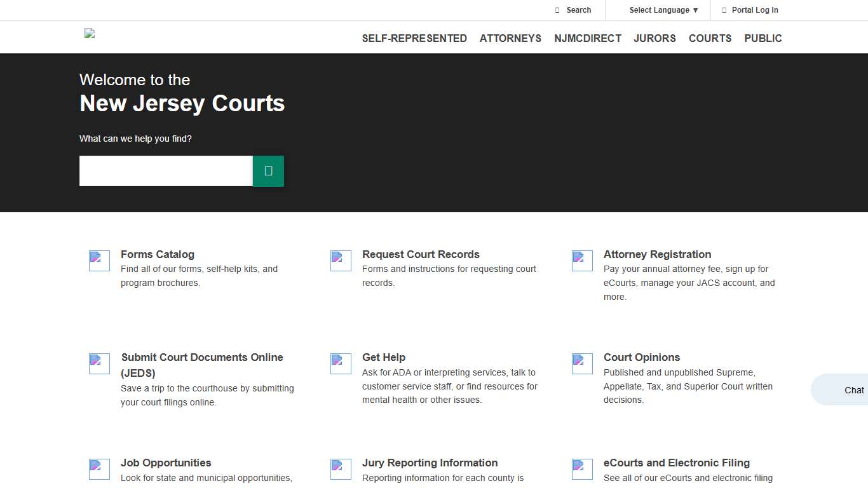This screenshot has width=868, height=488.
Task: Click the Submit Court Documents Online (JEDS) icon
Action: pyautogui.click(x=99, y=363)
